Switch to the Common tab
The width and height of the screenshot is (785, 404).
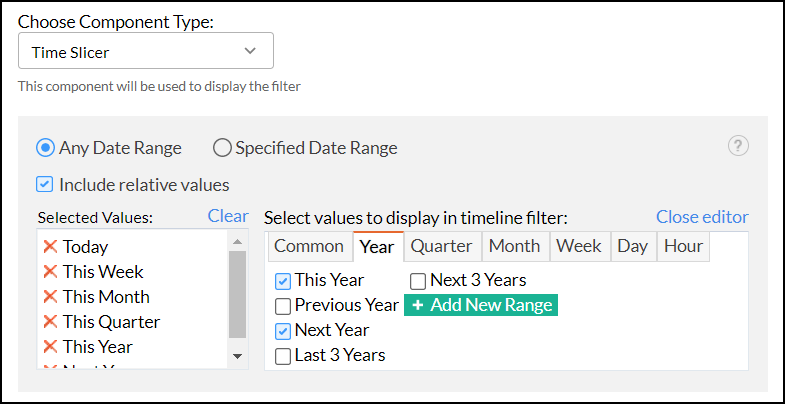[x=309, y=246]
